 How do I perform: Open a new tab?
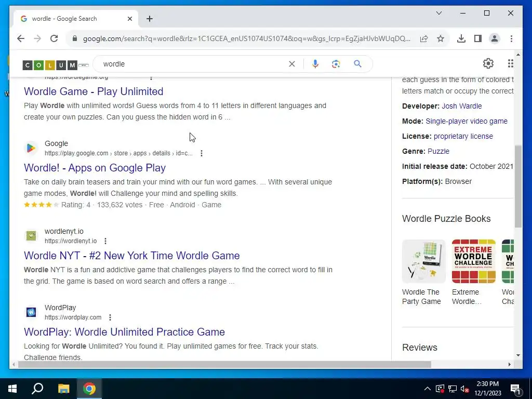150,19
